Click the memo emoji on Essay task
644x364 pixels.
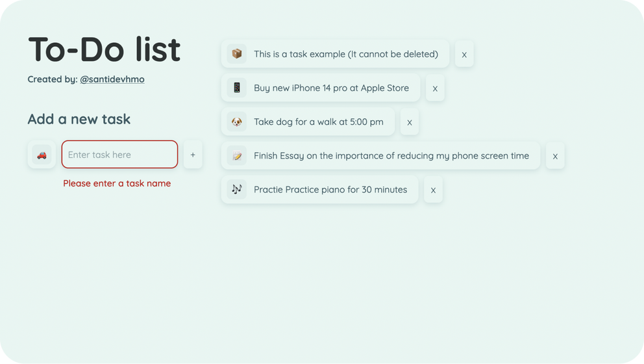click(x=236, y=155)
